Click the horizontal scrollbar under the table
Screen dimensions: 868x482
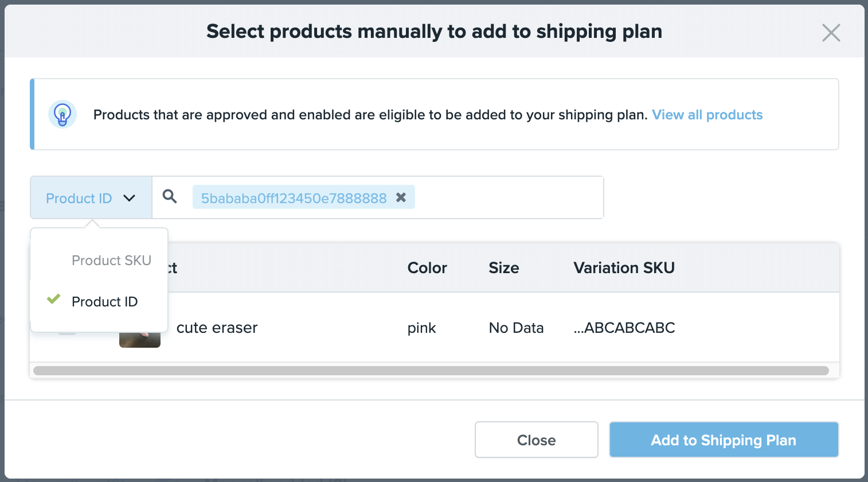pyautogui.click(x=431, y=371)
